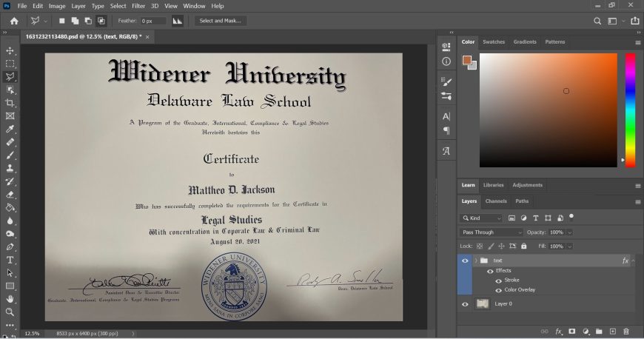The width and height of the screenshot is (644, 339).
Task: Select the History Brush tool
Action: click(x=10, y=181)
